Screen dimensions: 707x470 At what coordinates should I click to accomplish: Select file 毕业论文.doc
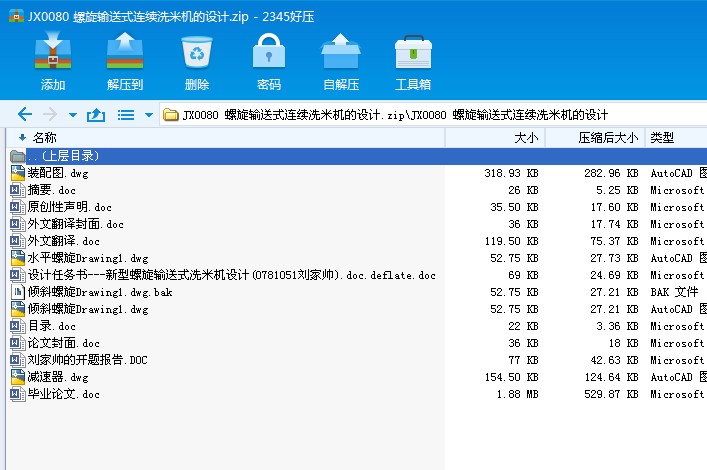64,394
